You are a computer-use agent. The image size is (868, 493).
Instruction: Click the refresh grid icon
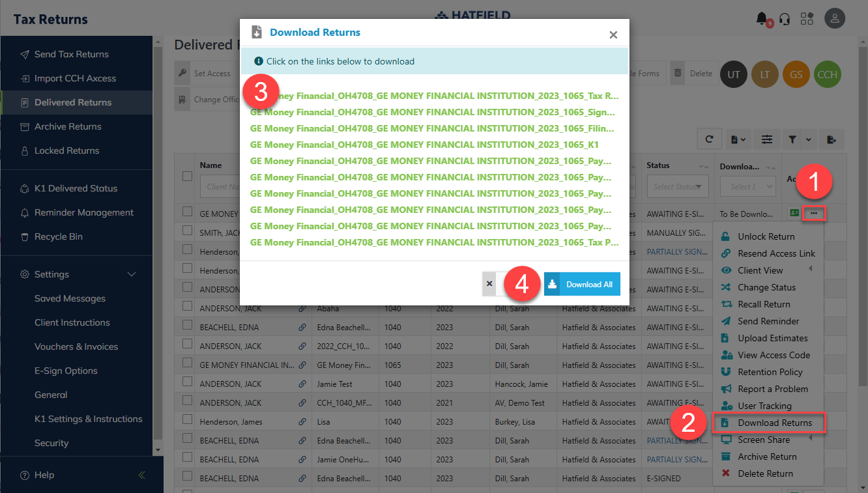(709, 139)
